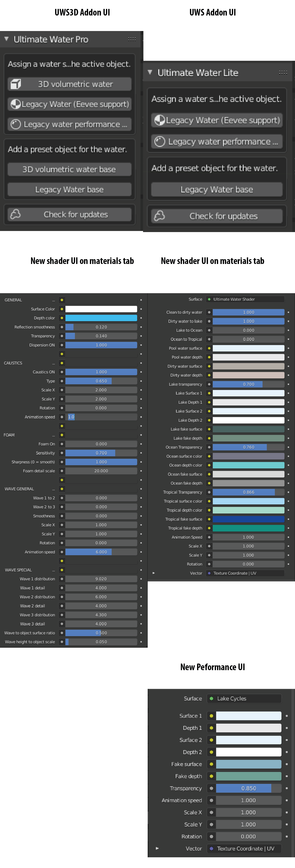This screenshot has height=868, width=295.
Task: Click socket next to Reflection smoothness
Action: pyautogui.click(x=62, y=327)
